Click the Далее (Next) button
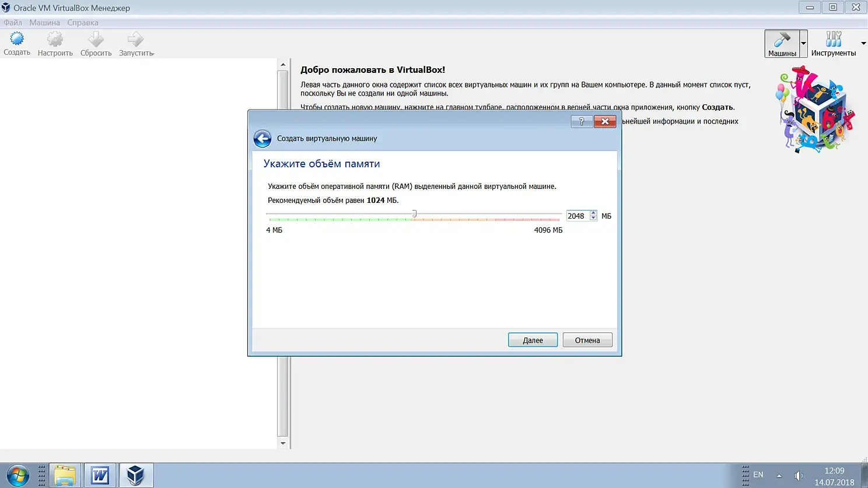The width and height of the screenshot is (868, 488). tap(533, 340)
